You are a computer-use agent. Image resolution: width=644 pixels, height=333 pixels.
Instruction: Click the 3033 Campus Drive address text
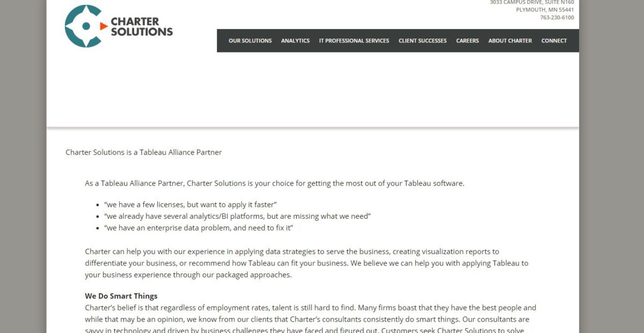pos(532,2)
